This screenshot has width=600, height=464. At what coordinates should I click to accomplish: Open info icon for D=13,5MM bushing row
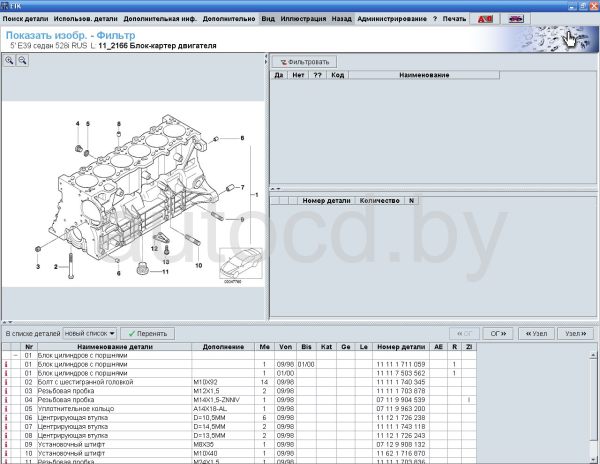click(x=6, y=436)
